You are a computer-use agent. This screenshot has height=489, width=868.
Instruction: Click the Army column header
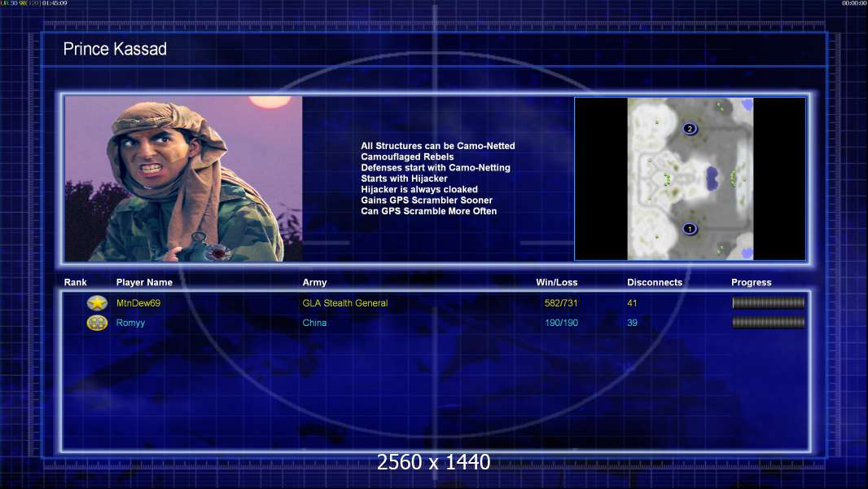[x=314, y=283]
